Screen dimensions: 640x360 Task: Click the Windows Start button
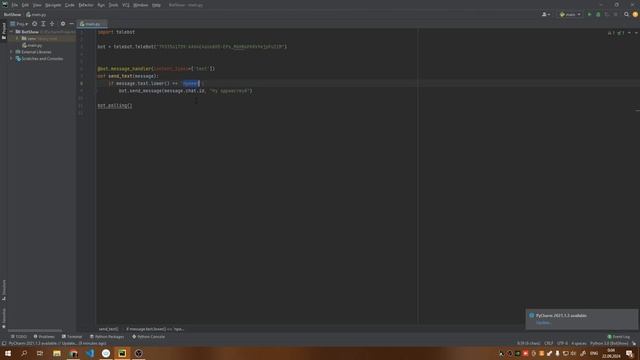[x=8, y=353]
